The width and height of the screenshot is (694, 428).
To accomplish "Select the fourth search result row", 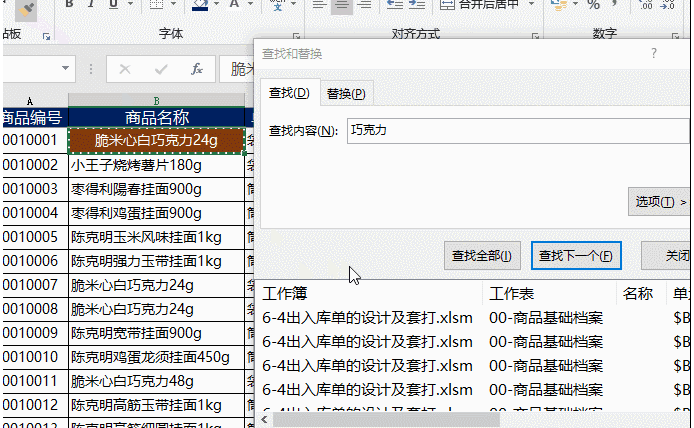I will (474, 390).
